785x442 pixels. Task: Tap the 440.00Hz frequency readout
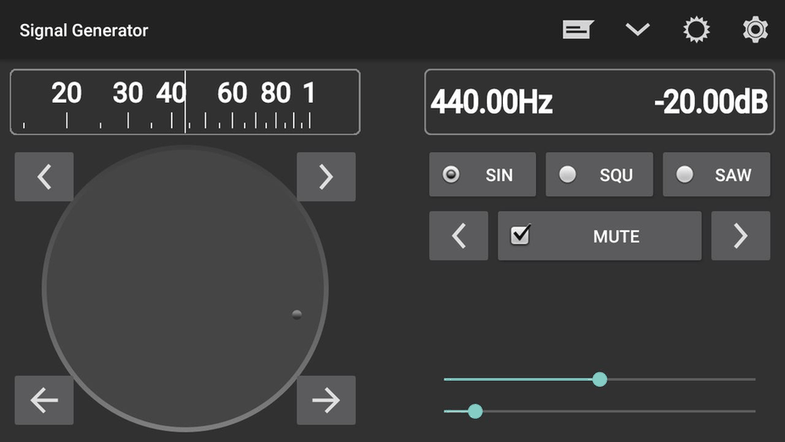(x=492, y=102)
